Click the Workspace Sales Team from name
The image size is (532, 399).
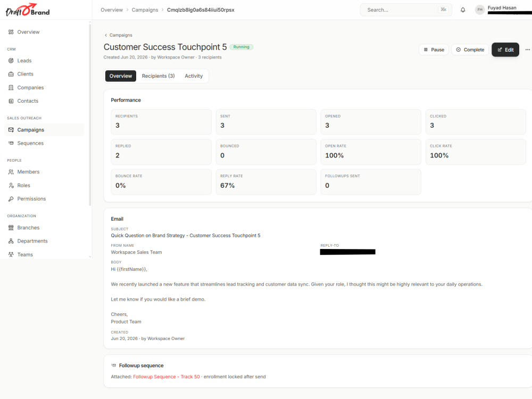coord(136,252)
